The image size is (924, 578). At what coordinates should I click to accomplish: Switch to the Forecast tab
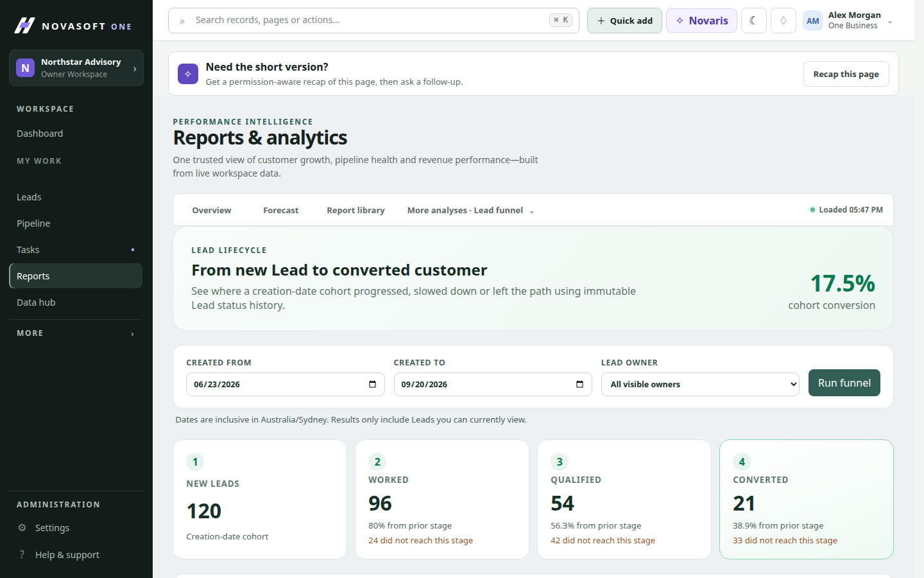tap(281, 211)
